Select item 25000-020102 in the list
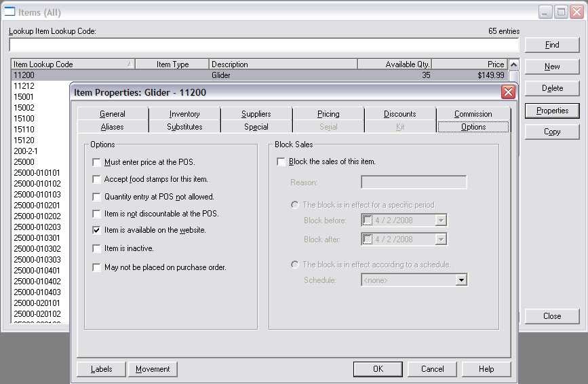This screenshot has width=588, height=384. point(37,314)
